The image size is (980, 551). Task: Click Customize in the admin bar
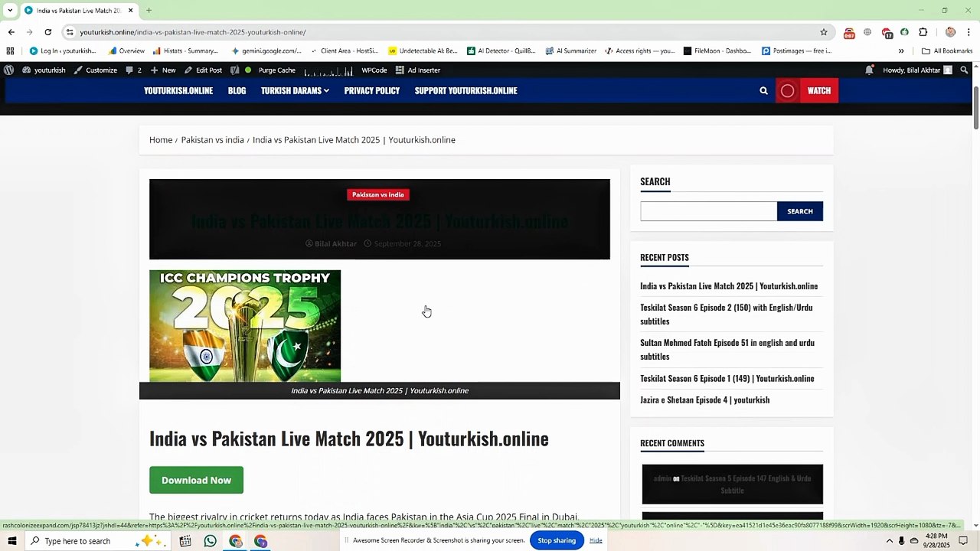point(96,70)
